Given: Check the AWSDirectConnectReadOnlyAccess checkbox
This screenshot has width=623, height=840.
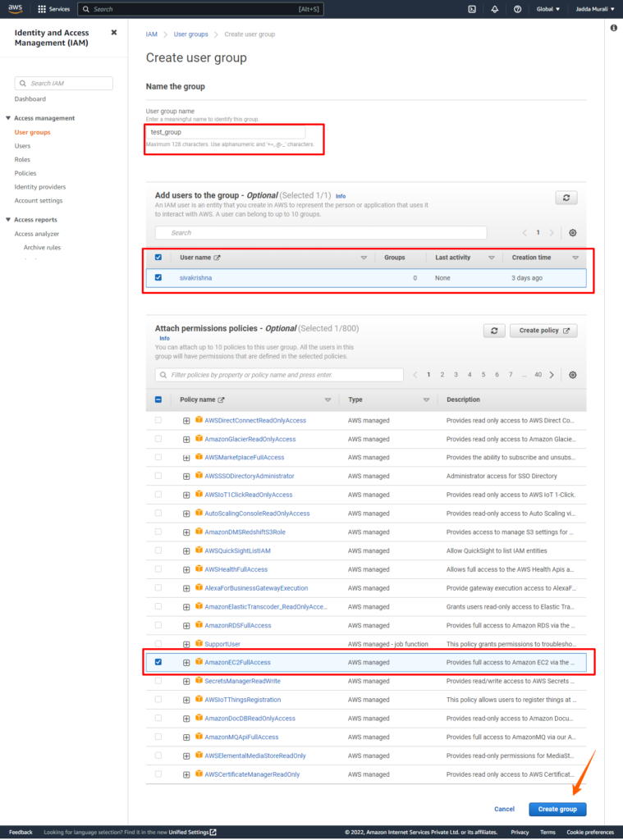Looking at the screenshot, I should click(158, 420).
